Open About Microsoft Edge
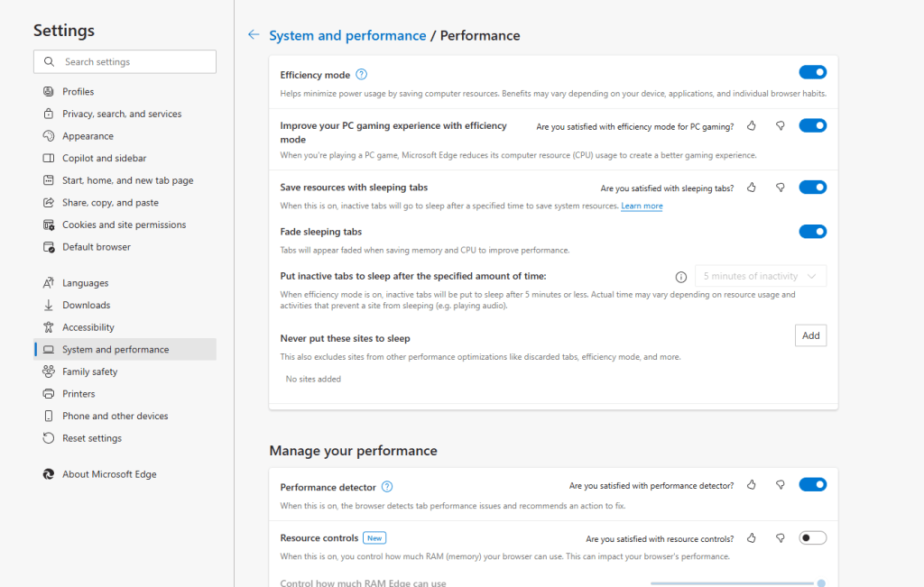The image size is (924, 587). click(125, 474)
